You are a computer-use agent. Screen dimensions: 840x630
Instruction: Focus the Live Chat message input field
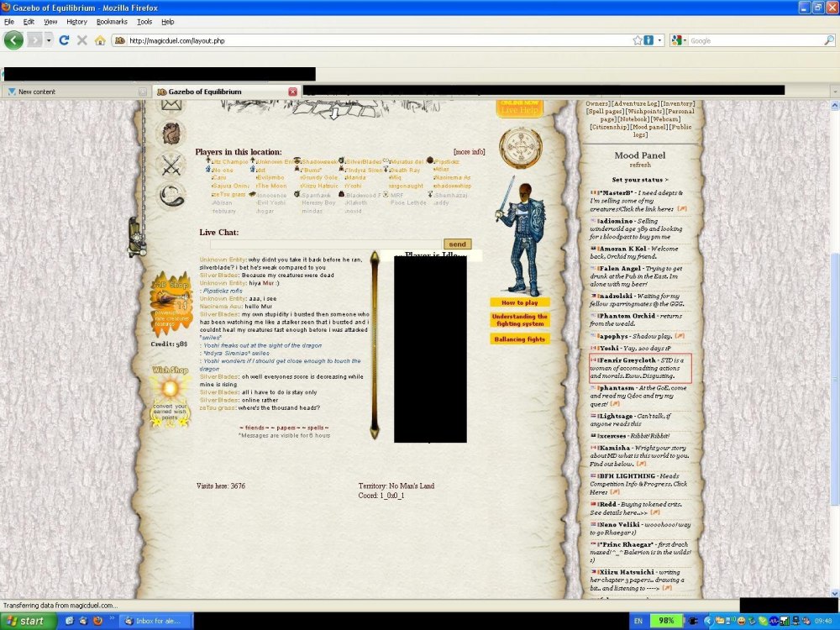326,244
